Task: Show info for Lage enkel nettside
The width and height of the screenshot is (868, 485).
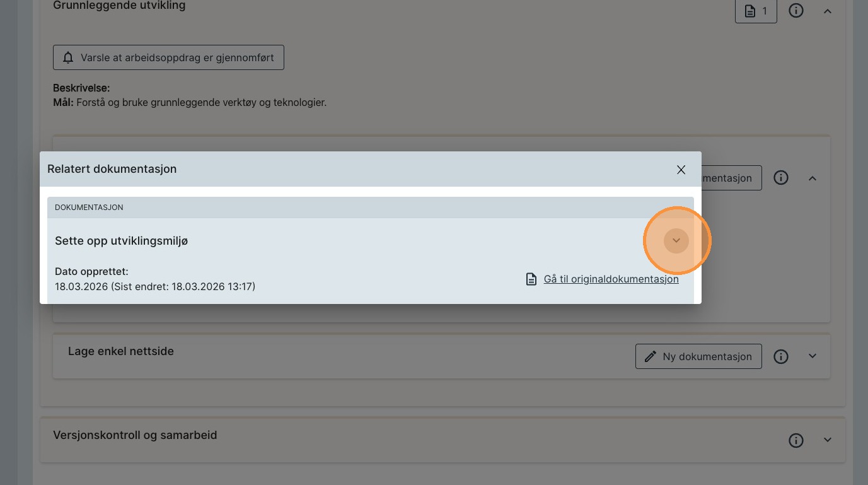Action: (x=781, y=356)
